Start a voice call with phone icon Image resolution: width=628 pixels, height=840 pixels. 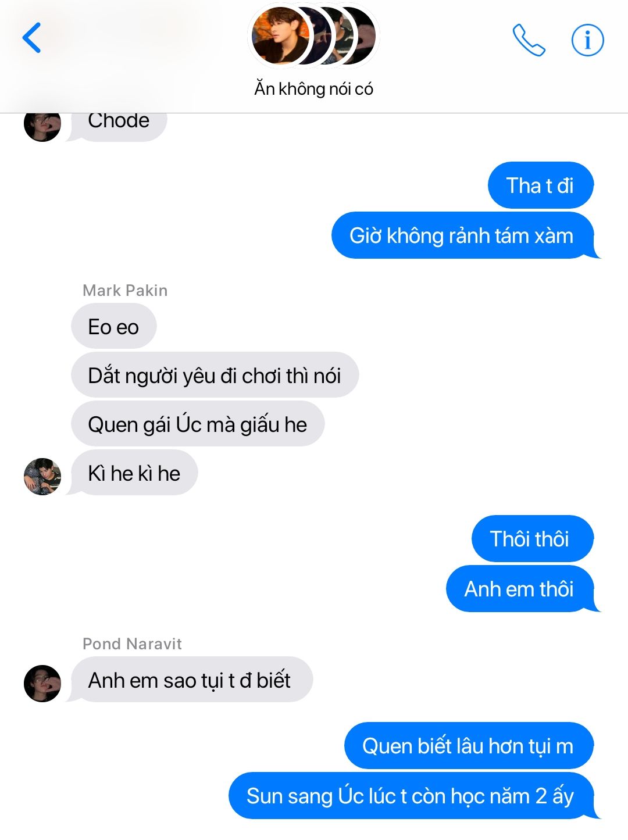529,40
